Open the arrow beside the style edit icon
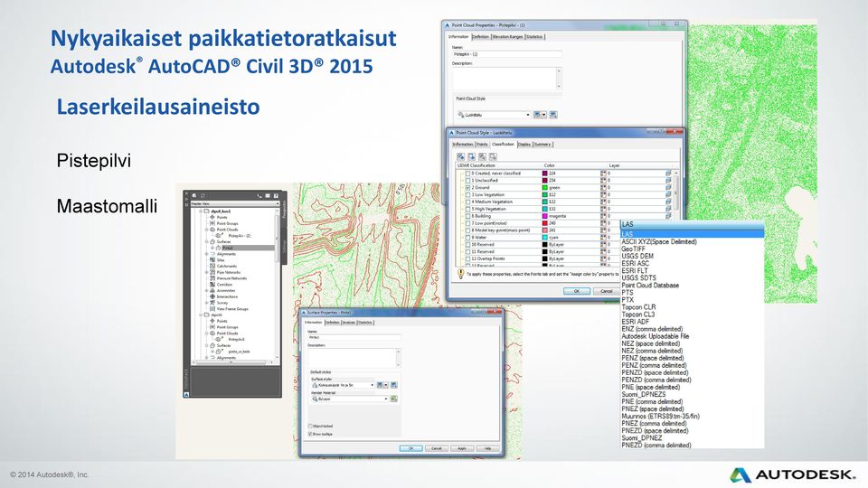This screenshot has width=868, height=488. (543, 115)
